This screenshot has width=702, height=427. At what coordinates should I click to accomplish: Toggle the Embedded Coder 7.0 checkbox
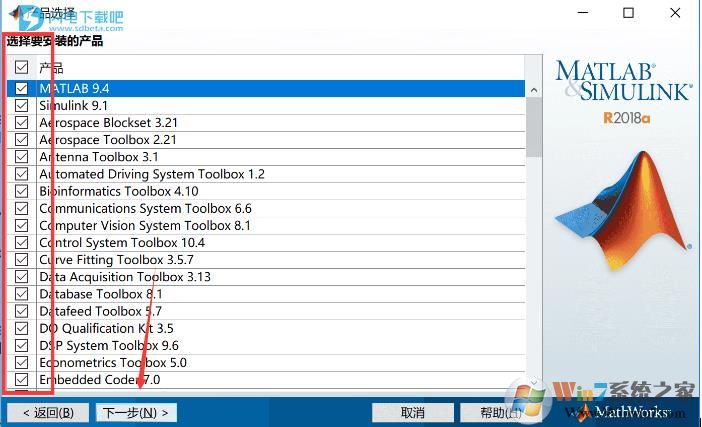point(21,380)
